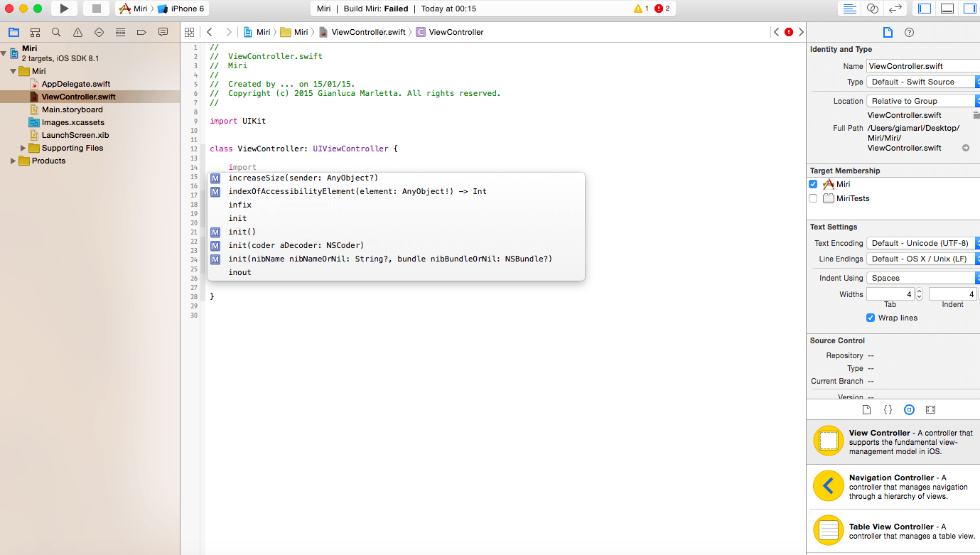Choose increaseSize(sender:) completion suggestion
This screenshot has height=555, width=980.
303,178
